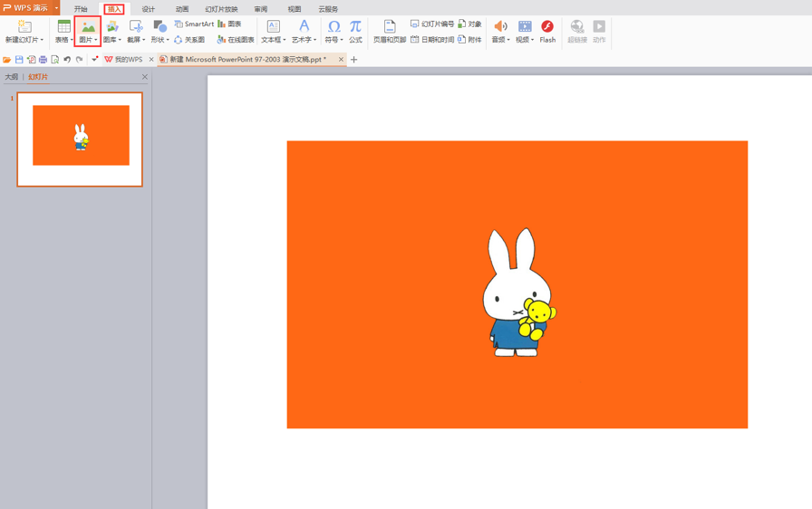Close the slide thumbnail side panel

[x=144, y=77]
